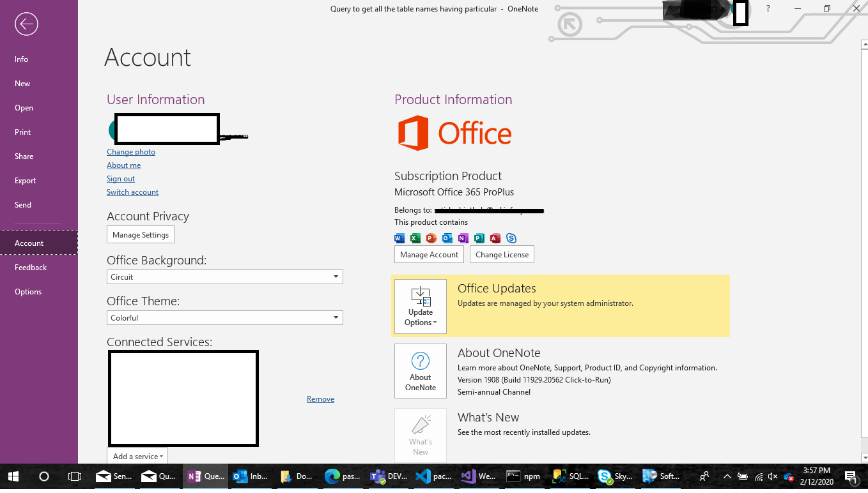Image resolution: width=868 pixels, height=493 pixels.
Task: Click the Outlook icon under product contents
Action: (x=447, y=238)
